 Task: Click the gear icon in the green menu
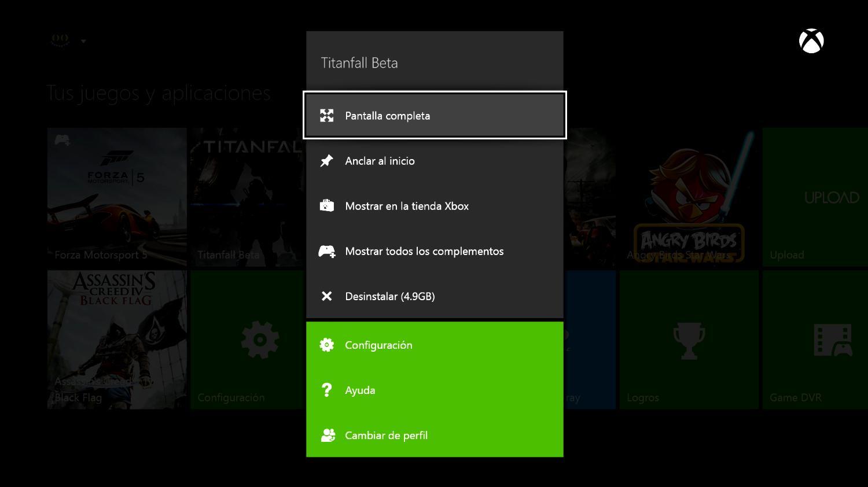327,345
